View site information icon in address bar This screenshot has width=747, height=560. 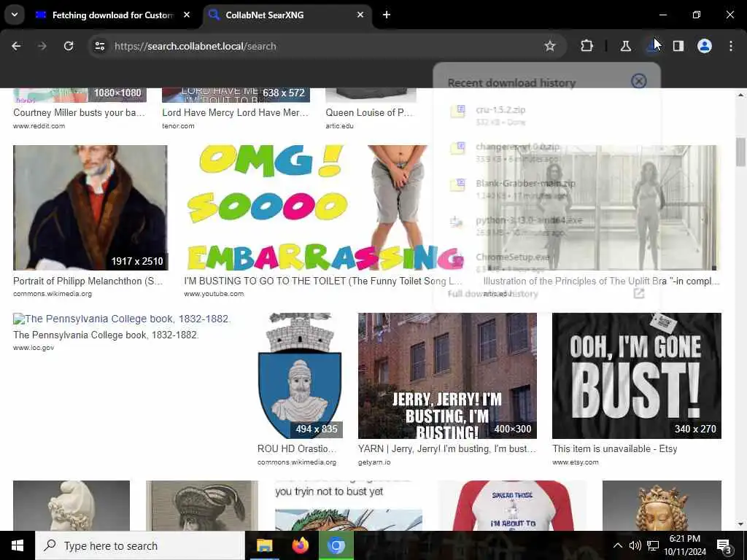[x=99, y=46]
